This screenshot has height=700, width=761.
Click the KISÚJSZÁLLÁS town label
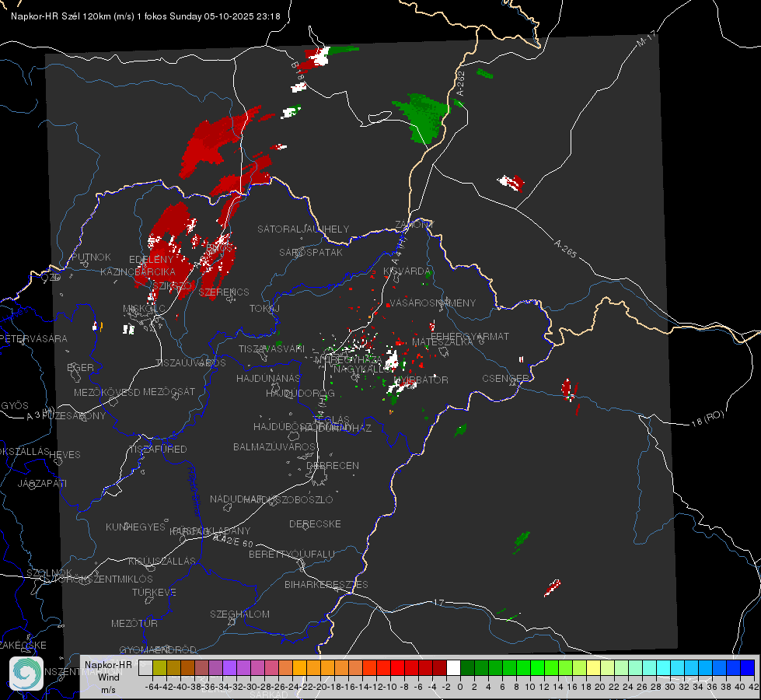click(x=162, y=561)
